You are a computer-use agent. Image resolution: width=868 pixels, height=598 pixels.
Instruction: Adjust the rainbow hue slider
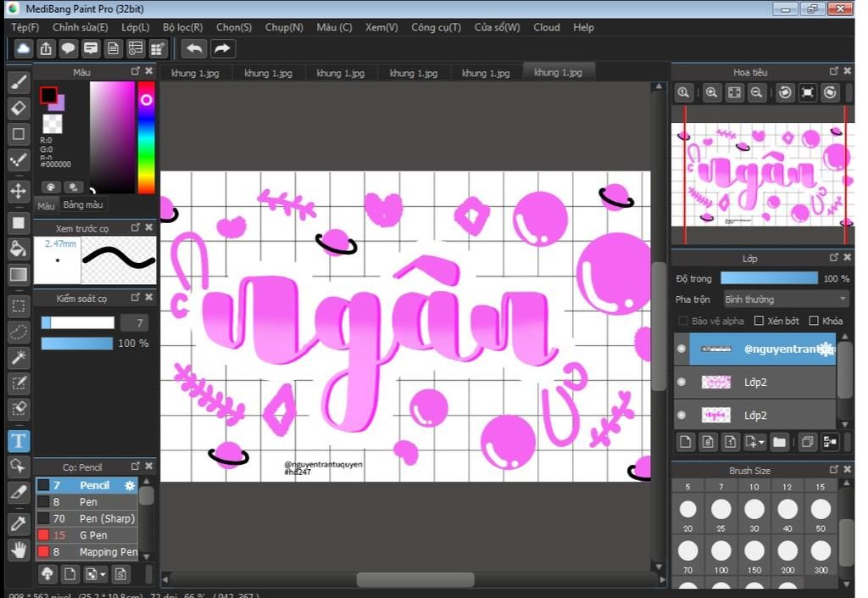[146, 137]
